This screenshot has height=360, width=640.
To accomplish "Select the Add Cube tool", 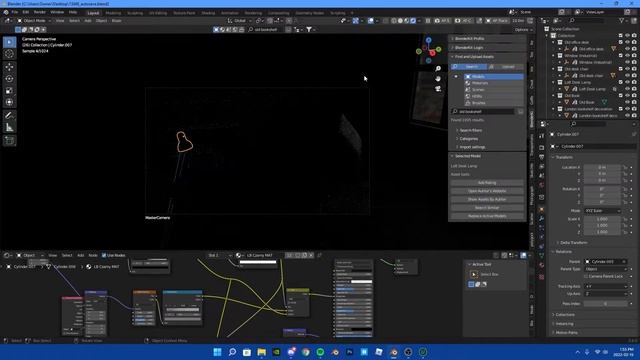I will 10,140.
